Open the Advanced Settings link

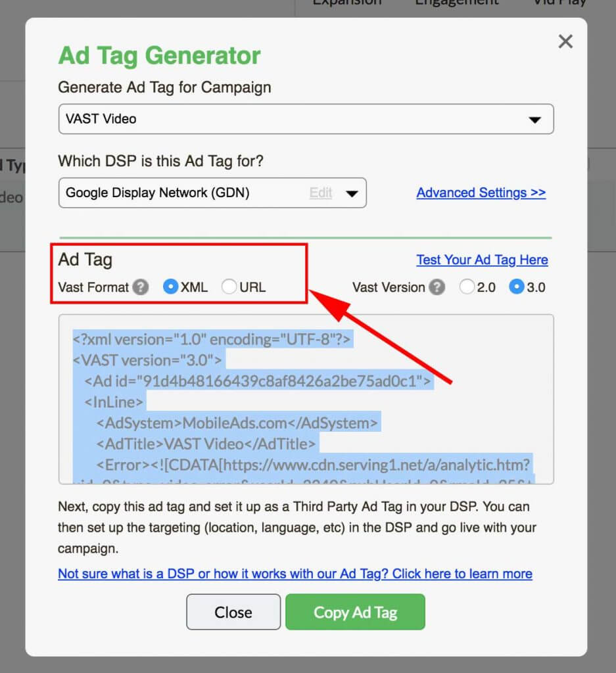tap(481, 193)
